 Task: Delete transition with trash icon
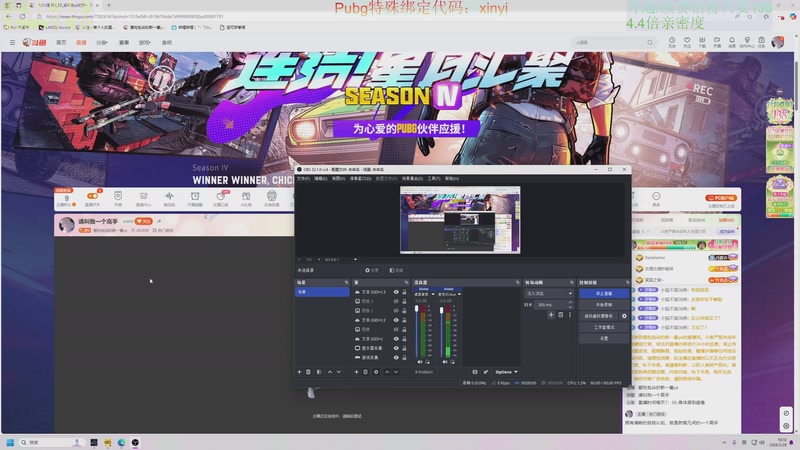(560, 315)
